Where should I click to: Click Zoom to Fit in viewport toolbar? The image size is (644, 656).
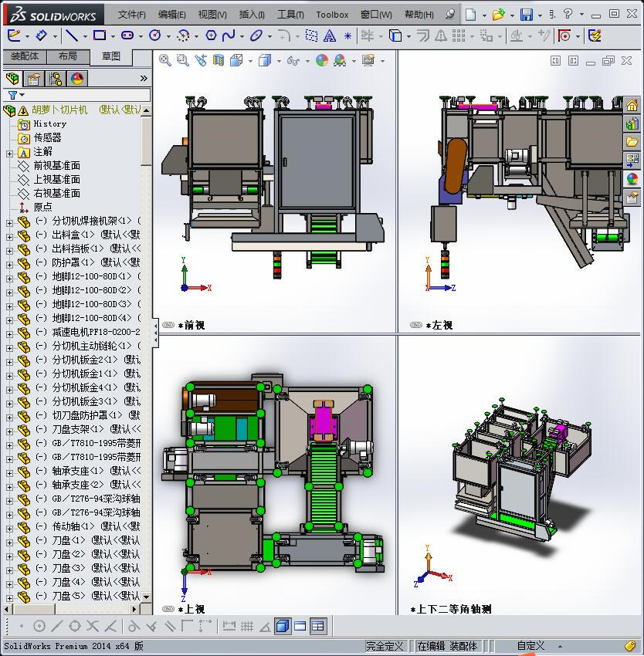(165, 61)
